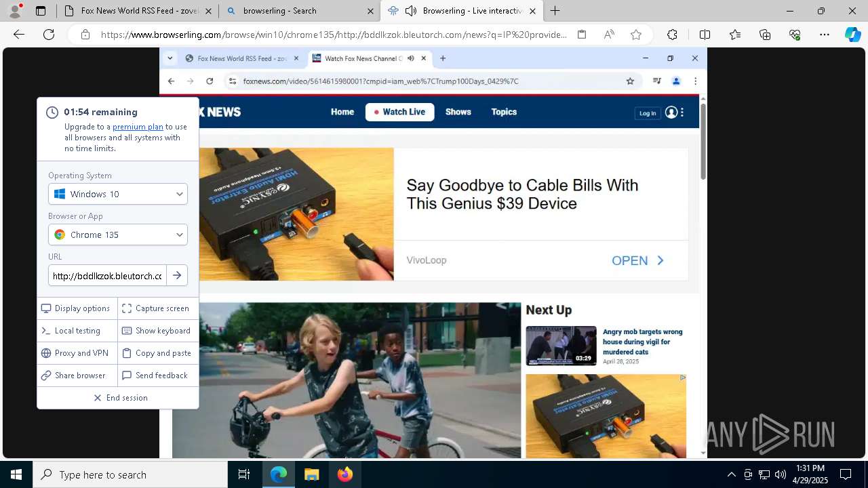
Task: Add page to favorites star in Edge
Action: [x=636, y=35]
